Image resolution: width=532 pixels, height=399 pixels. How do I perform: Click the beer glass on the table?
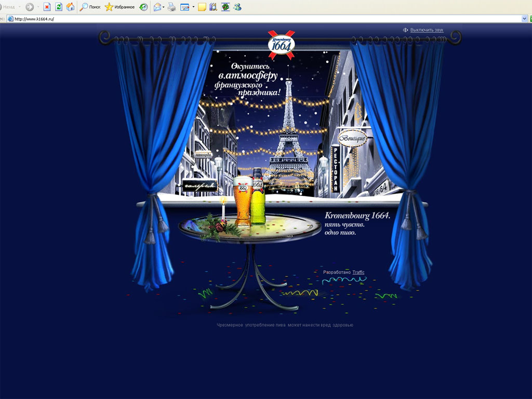coord(242,201)
